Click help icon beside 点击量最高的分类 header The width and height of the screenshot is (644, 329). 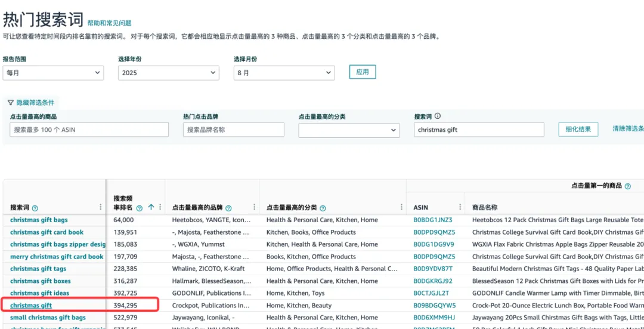(323, 208)
